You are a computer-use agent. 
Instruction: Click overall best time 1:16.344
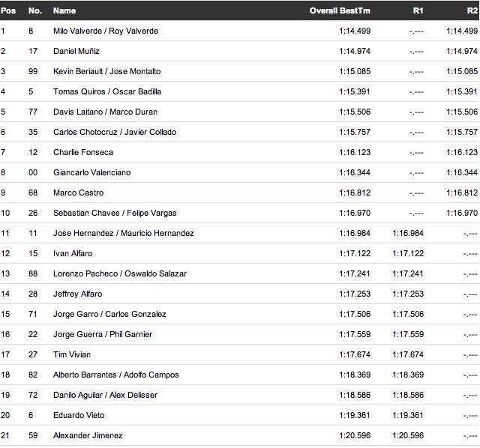click(x=355, y=172)
